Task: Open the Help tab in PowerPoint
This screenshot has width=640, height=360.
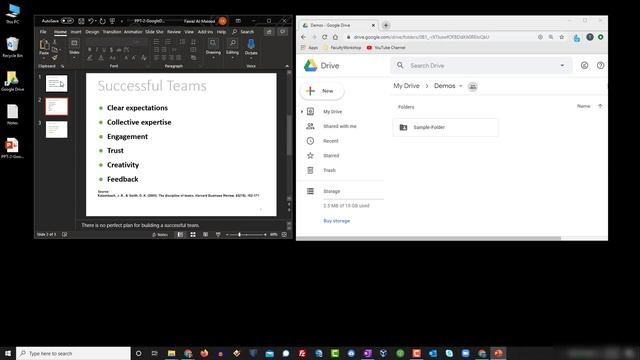Action: [x=221, y=32]
